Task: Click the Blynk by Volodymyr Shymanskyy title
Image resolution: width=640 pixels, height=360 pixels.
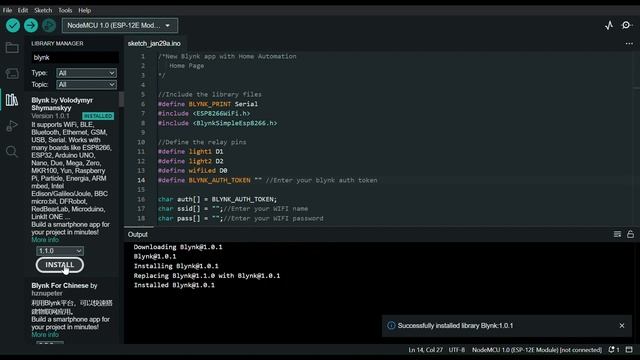Action: pos(62,104)
